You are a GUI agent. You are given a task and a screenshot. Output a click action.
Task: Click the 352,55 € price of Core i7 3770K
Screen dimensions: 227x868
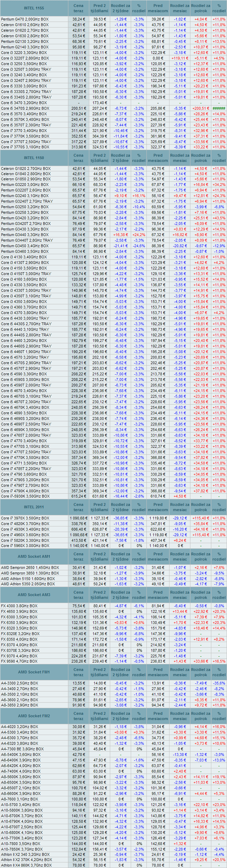[x=78, y=136]
